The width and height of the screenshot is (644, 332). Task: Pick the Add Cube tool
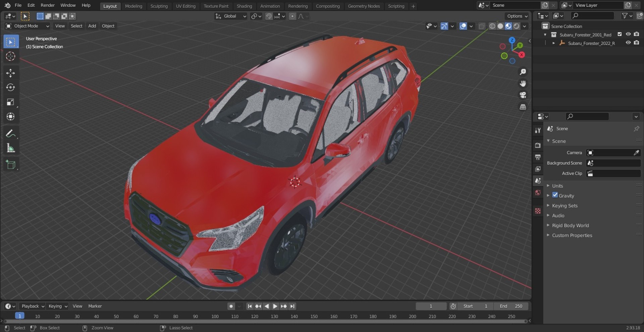pyautogui.click(x=11, y=164)
